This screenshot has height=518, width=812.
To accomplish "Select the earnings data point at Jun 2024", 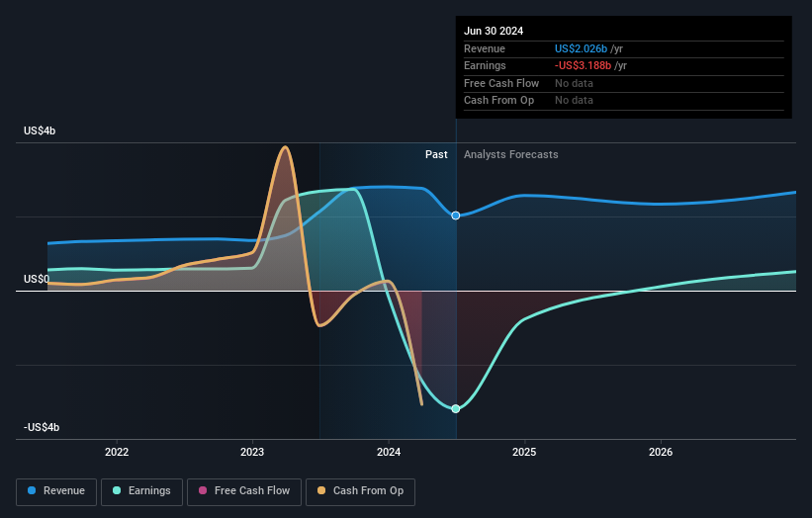I will (456, 409).
